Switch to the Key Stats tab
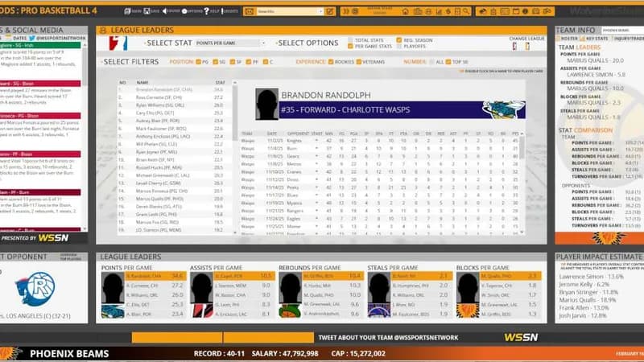Viewport: 644px width, 362px height. point(594,39)
